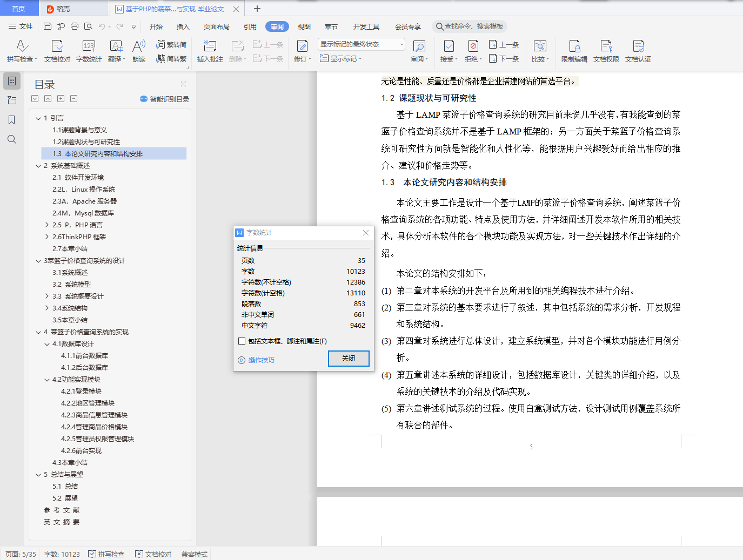Collapse the '4.1数据库设计' outline item
The width and height of the screenshot is (743, 560).
tap(47, 344)
